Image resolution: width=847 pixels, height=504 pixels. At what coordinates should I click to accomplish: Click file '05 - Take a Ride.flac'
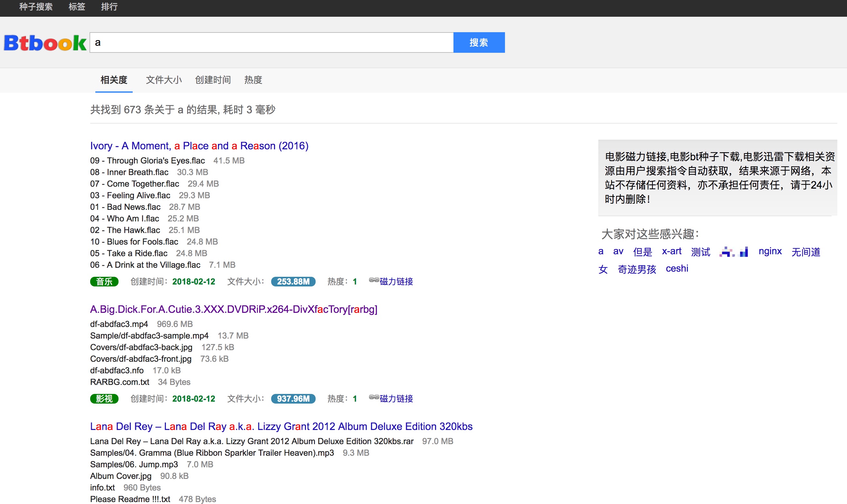point(129,253)
